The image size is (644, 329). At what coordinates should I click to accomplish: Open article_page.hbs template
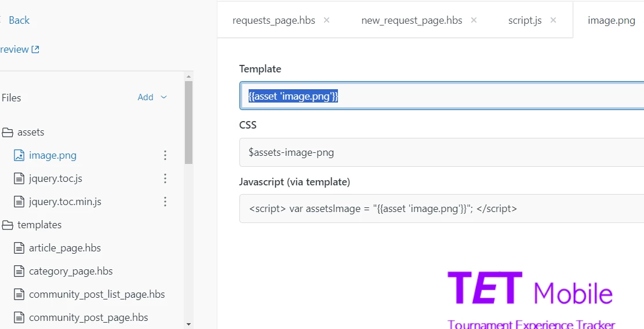click(65, 248)
